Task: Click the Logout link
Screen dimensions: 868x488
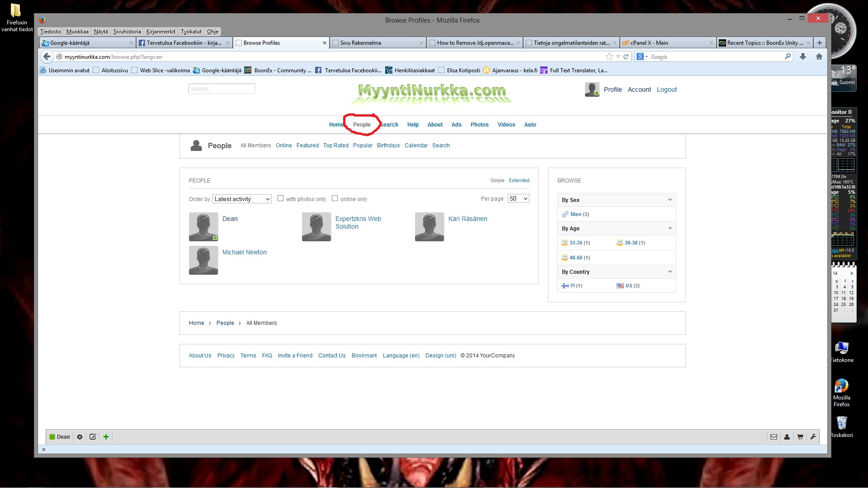Action: pos(666,89)
